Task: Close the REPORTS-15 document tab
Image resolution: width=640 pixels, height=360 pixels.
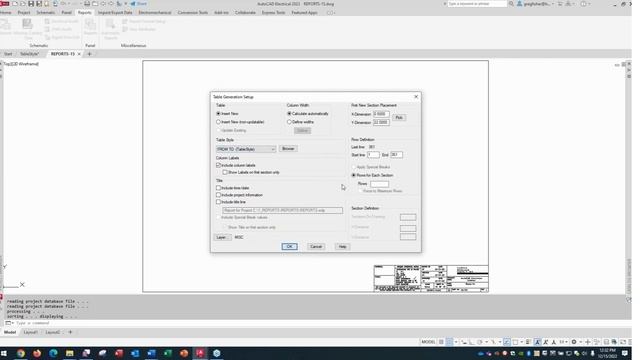Action: tap(79, 54)
